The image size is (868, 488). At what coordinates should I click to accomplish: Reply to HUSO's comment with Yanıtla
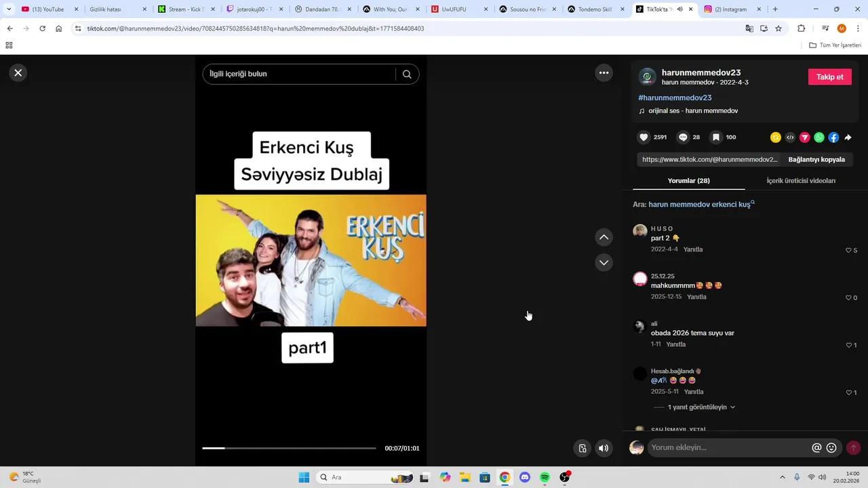(693, 249)
